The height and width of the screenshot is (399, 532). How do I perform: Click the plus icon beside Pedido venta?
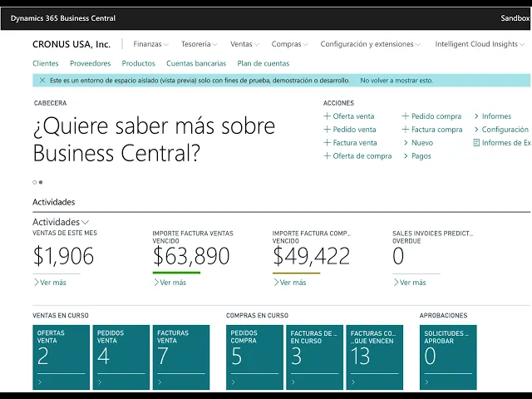click(327, 130)
